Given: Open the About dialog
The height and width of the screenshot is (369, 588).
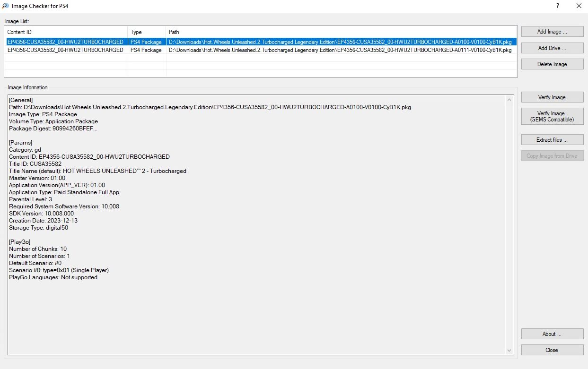Looking at the screenshot, I should click(552, 334).
